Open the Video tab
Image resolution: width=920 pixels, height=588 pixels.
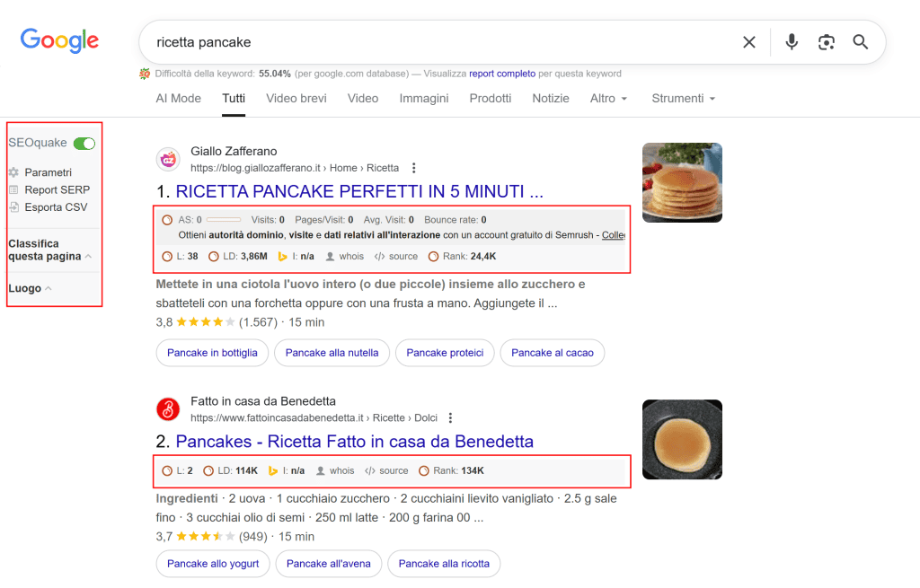[363, 99]
